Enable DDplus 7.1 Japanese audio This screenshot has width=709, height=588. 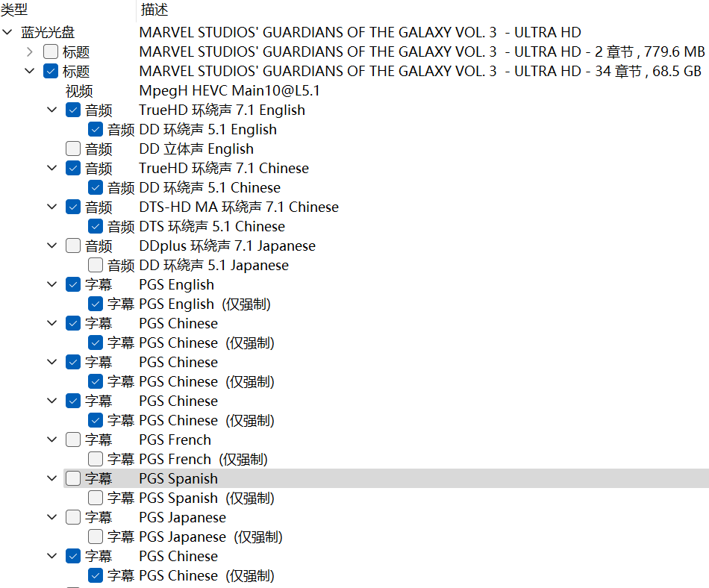tap(73, 245)
